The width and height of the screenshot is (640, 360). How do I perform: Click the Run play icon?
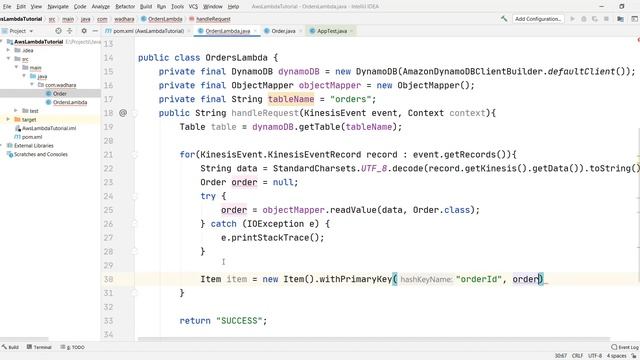pos(572,19)
